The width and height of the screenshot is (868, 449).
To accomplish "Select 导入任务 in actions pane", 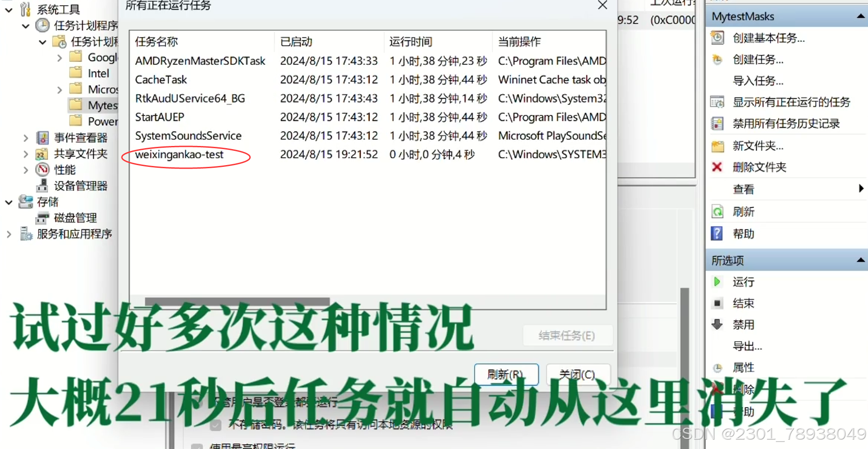I will coord(758,81).
